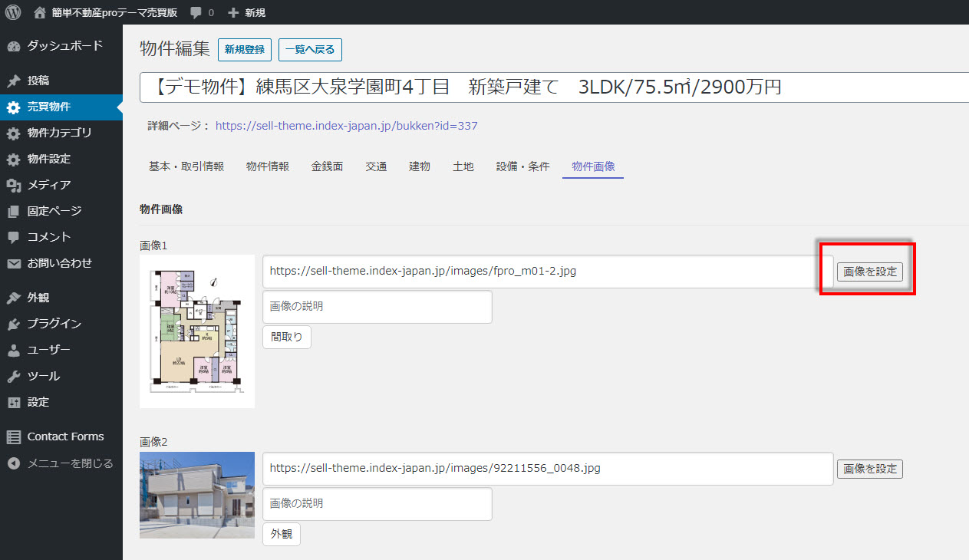The width and height of the screenshot is (969, 560).
Task: Click the 一覧へ戻る button
Action: pos(310,50)
